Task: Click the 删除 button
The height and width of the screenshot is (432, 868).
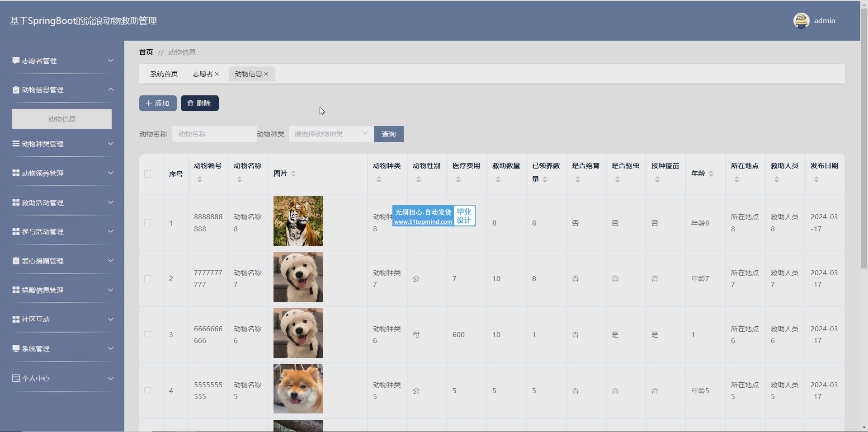Action: (x=200, y=103)
